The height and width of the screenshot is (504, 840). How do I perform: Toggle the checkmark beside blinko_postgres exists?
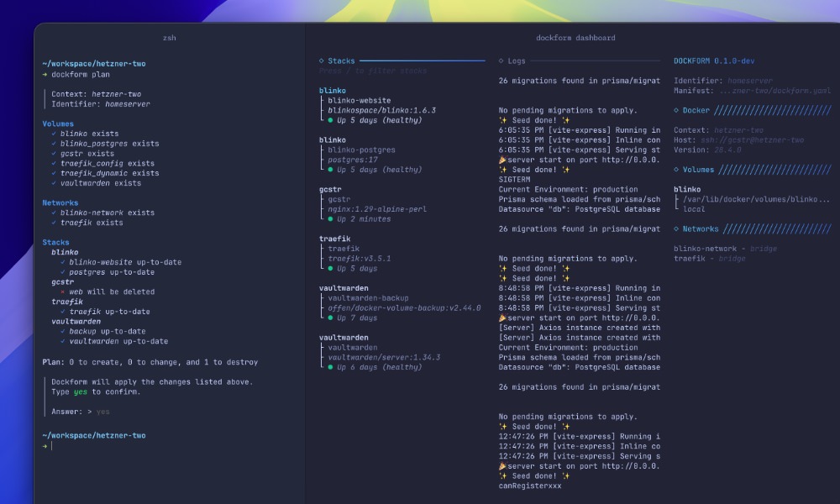[52, 144]
